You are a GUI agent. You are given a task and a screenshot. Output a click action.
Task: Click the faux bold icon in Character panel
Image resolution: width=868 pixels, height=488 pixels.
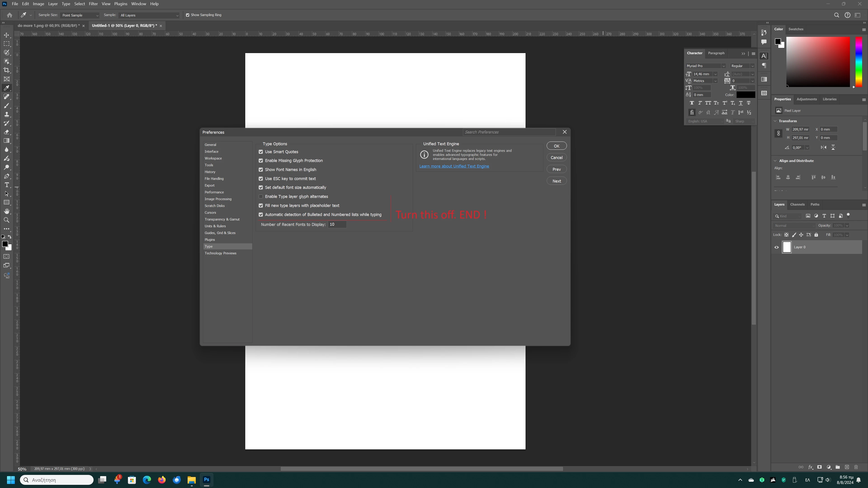691,103
